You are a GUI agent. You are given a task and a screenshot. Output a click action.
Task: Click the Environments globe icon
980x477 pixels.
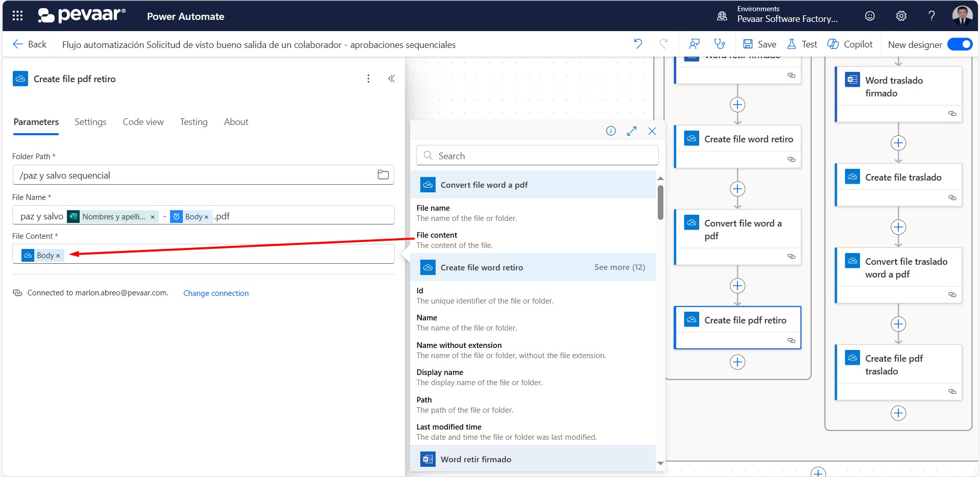[x=722, y=16]
